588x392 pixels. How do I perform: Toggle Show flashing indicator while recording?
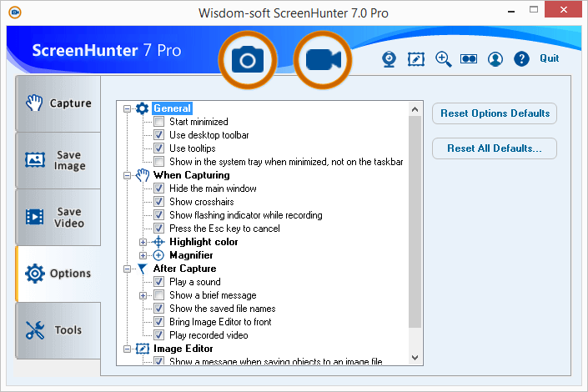pyautogui.click(x=159, y=215)
